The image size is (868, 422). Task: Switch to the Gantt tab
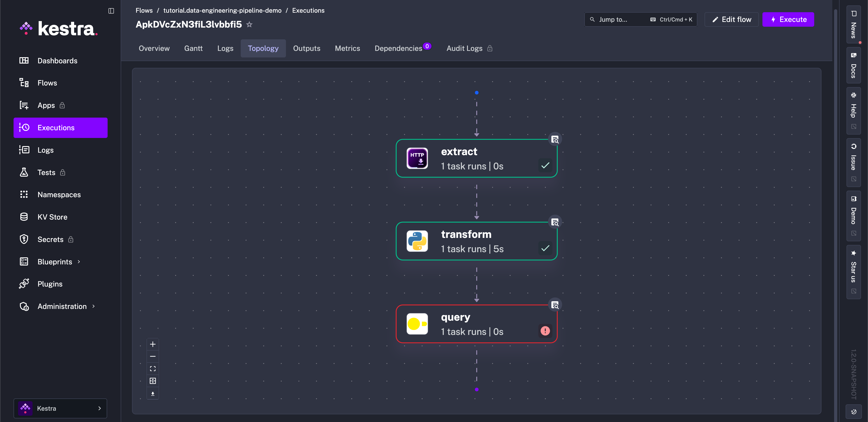click(193, 48)
